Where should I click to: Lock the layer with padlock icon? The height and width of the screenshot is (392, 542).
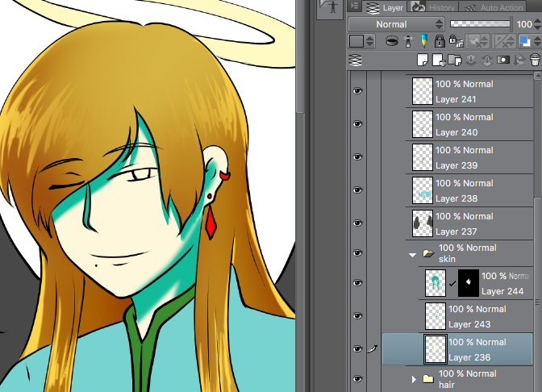440,41
